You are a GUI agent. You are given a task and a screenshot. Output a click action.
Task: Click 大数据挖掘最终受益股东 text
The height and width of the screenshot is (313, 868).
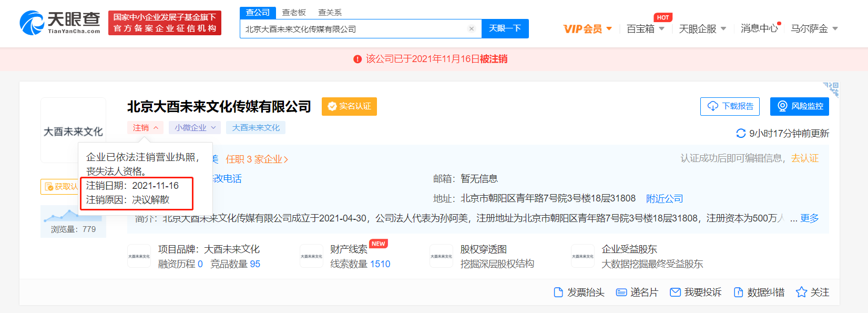point(652,264)
